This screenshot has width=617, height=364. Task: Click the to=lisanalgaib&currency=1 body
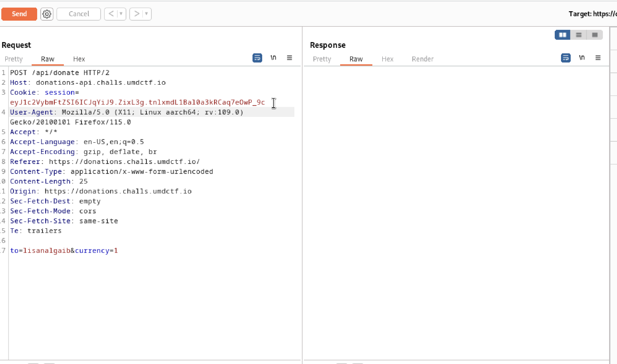coord(64,251)
